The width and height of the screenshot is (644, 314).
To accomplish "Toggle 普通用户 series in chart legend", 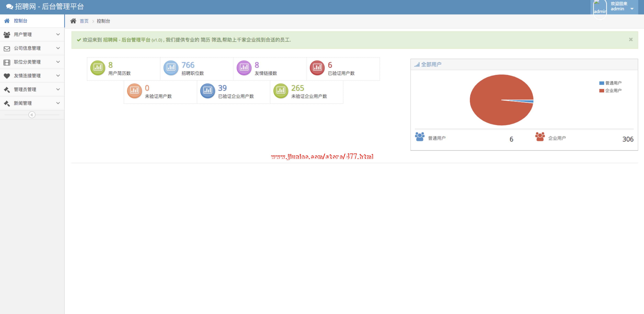I will pyautogui.click(x=610, y=83).
